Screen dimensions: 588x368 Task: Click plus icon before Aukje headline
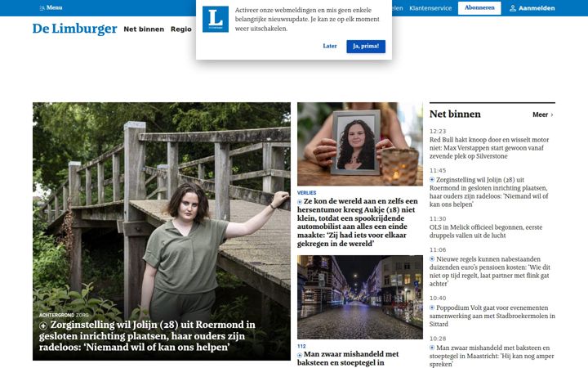tap(300, 202)
